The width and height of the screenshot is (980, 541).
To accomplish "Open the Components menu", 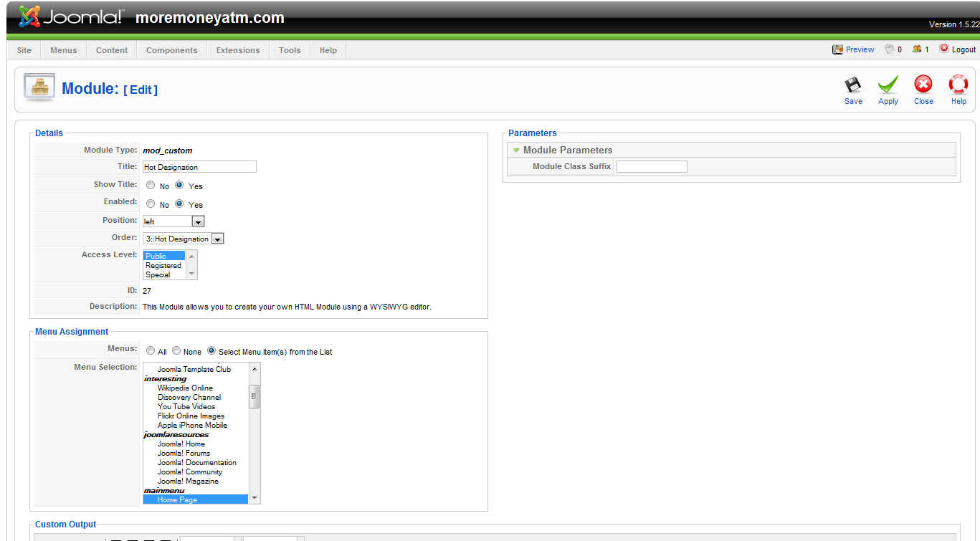I will pos(172,50).
